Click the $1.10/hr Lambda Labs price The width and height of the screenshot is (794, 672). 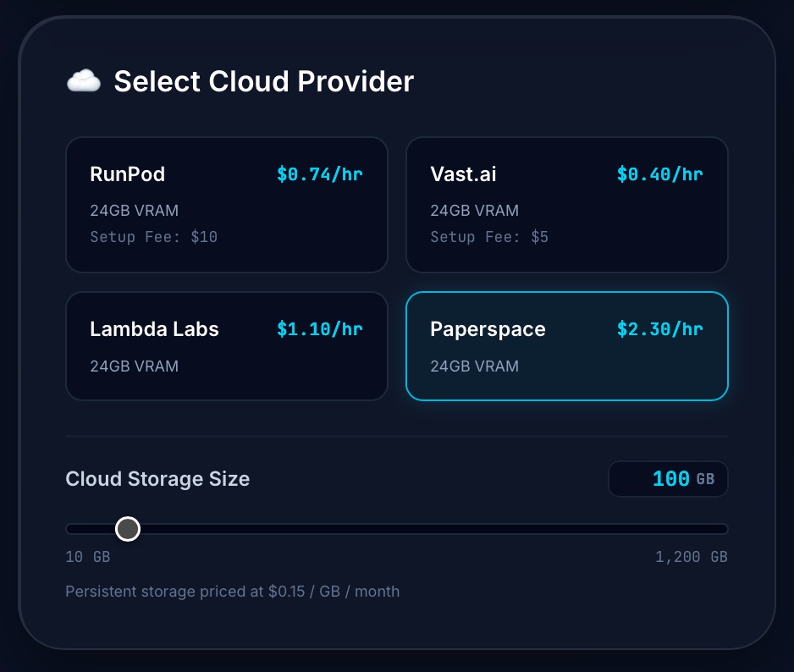319,329
